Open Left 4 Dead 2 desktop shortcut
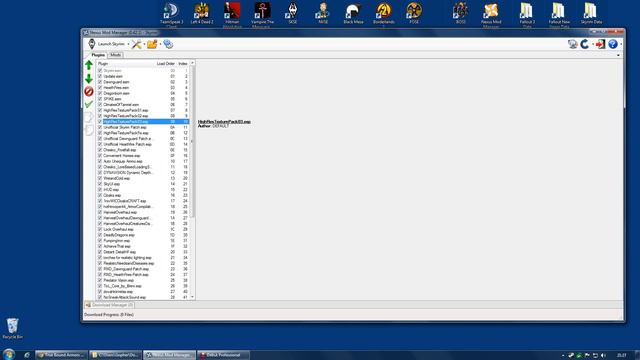Viewport: 640px width, 360px height. pyautogui.click(x=202, y=14)
